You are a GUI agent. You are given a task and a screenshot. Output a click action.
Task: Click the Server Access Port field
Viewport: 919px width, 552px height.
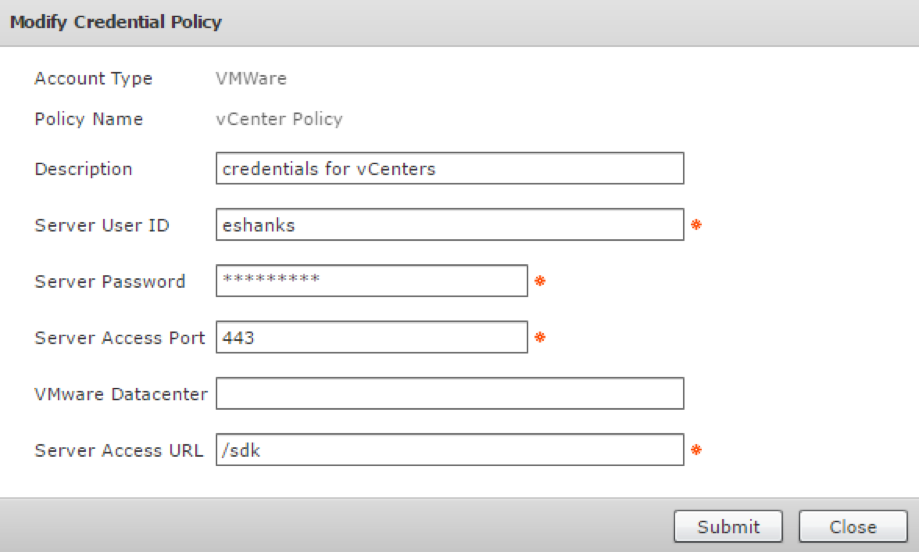coord(371,337)
